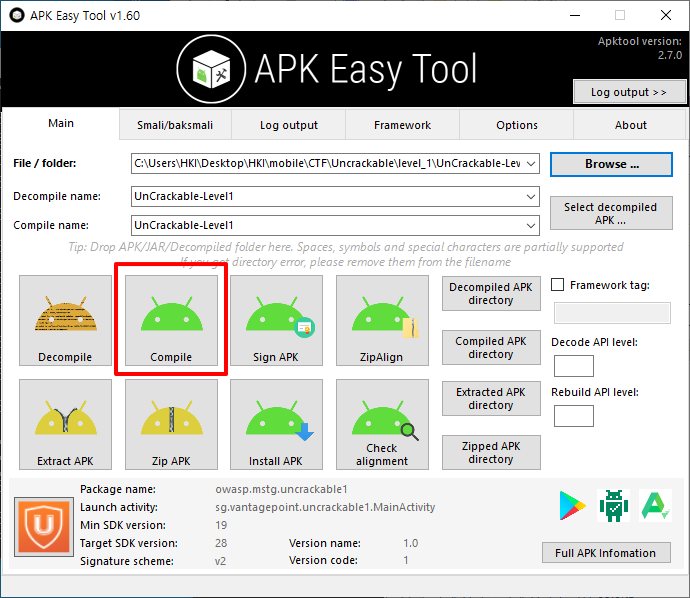Go to the Options tab
The width and height of the screenshot is (690, 598).
517,125
